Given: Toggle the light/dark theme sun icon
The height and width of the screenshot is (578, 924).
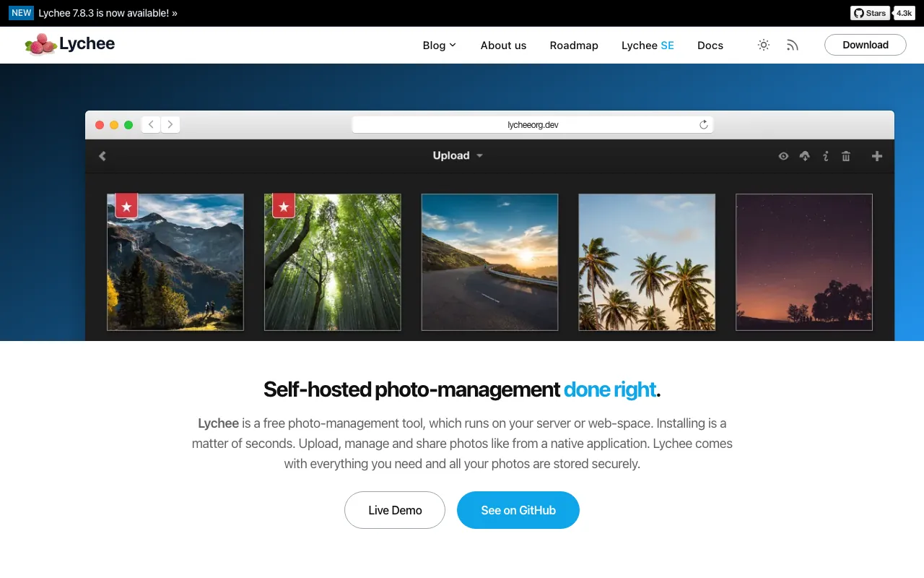Looking at the screenshot, I should click(764, 45).
